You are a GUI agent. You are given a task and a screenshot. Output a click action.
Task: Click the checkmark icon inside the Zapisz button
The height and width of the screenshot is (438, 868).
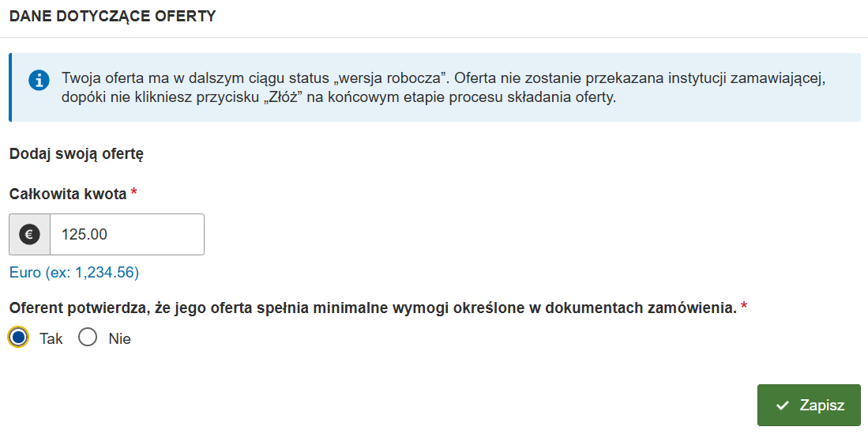click(x=782, y=406)
